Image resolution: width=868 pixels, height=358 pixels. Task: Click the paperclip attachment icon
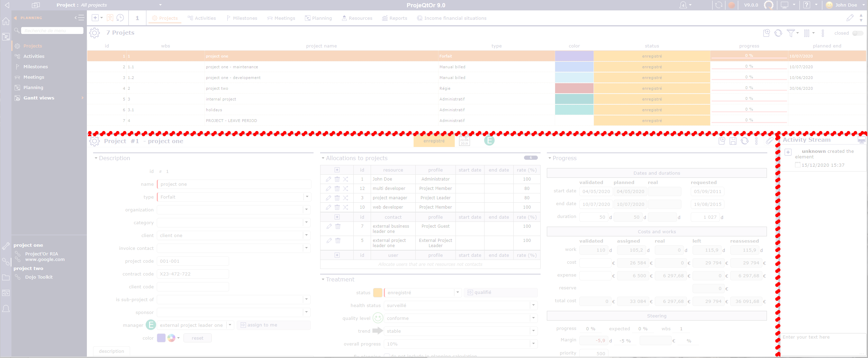tap(769, 141)
